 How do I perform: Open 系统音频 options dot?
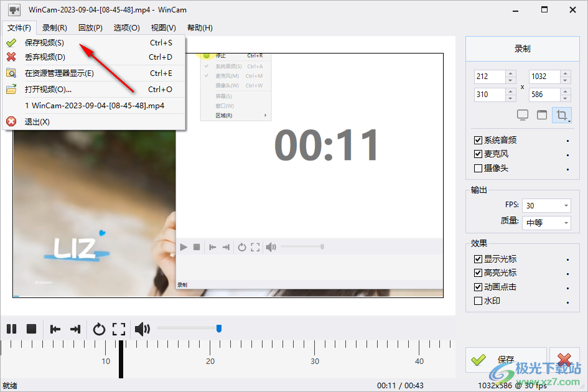coord(567,141)
